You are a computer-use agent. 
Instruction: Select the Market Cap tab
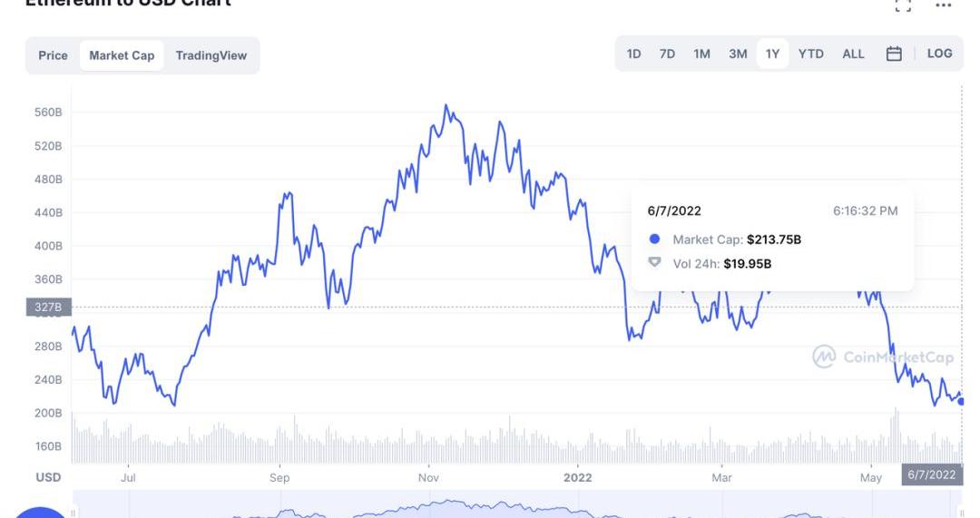point(122,55)
